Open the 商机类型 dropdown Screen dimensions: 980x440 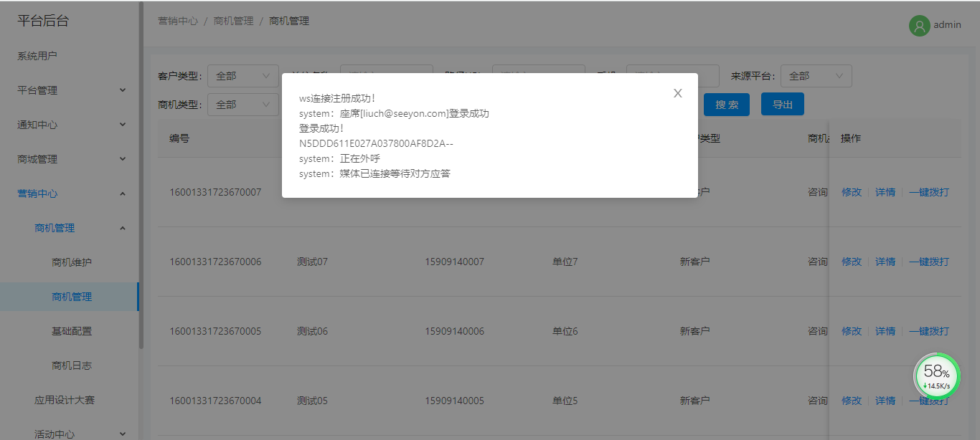tap(242, 105)
